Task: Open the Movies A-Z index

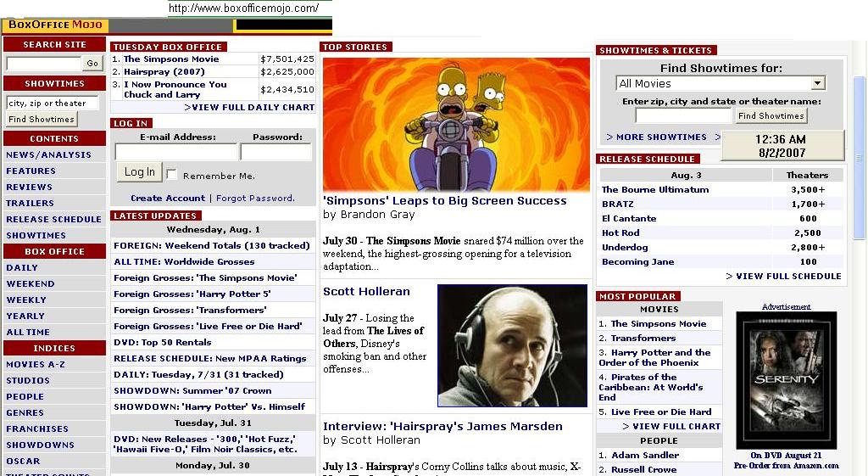Action: pos(36,365)
